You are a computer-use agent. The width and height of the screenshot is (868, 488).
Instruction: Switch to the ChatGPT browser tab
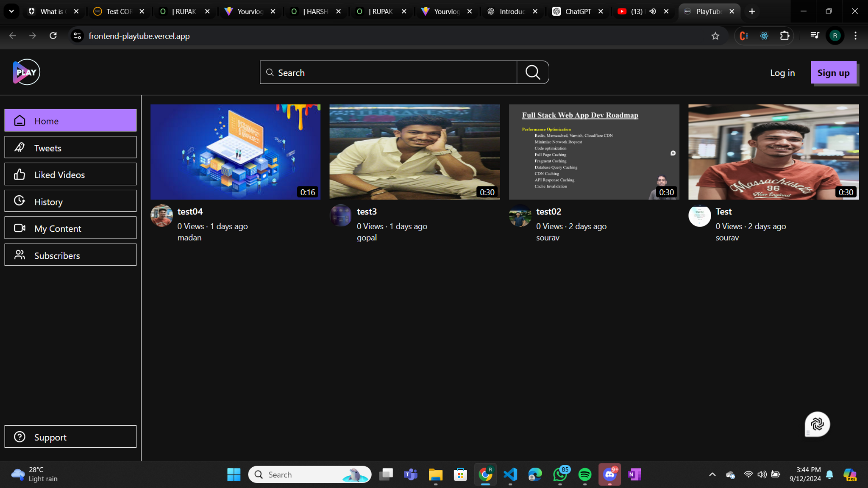[x=577, y=11]
